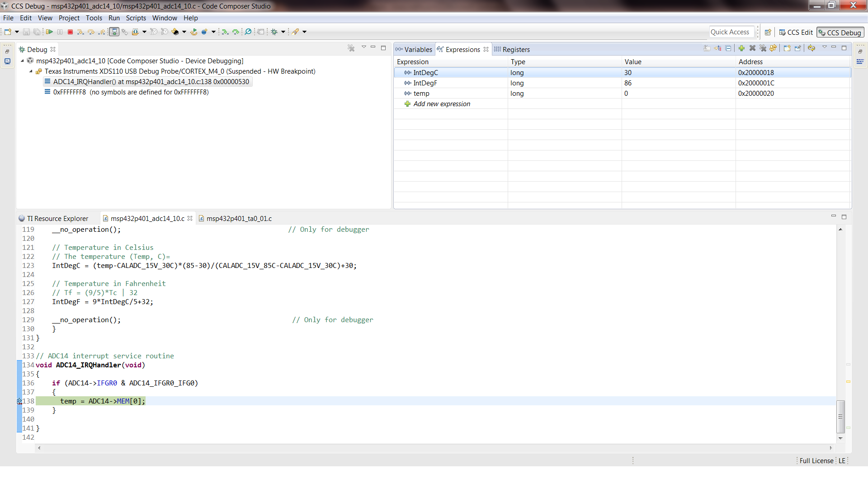
Task: Open the msp432p401_ta0_01.c editor tab
Action: (x=239, y=219)
